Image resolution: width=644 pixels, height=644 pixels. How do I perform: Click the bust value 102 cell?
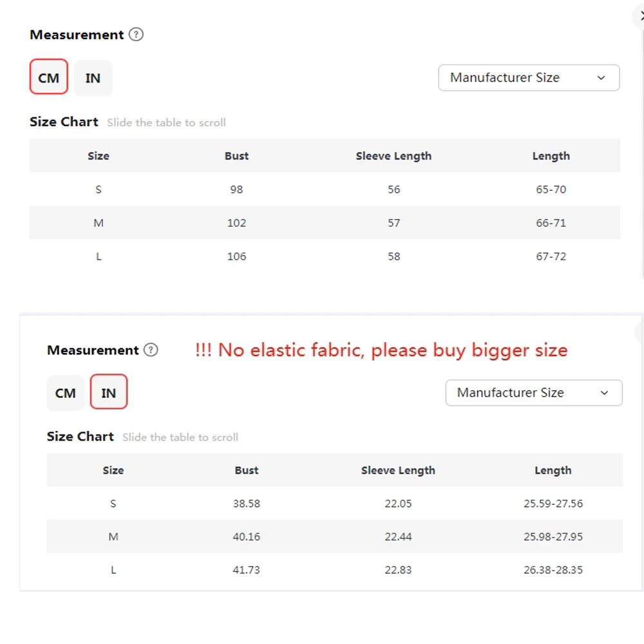236,223
